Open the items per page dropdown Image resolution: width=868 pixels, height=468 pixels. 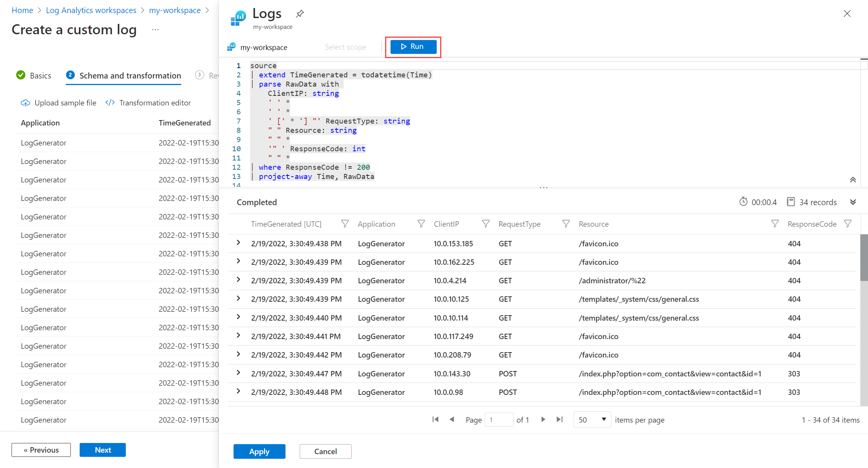click(x=592, y=420)
